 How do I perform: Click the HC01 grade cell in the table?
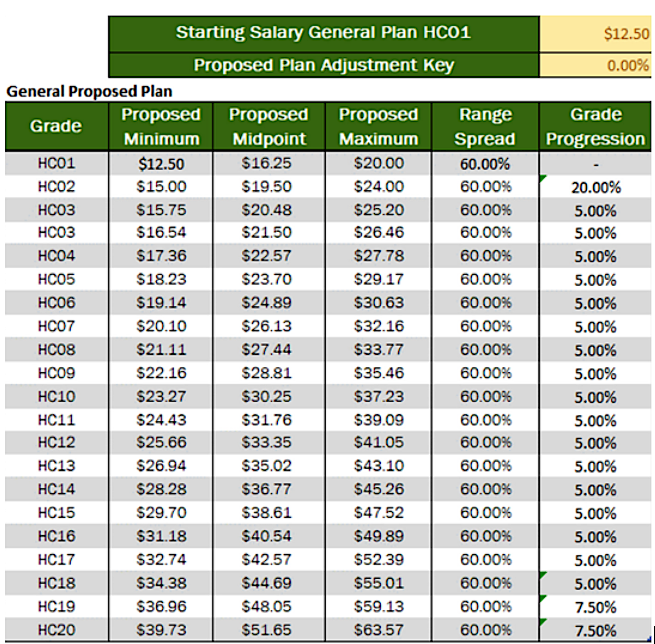pyautogui.click(x=56, y=163)
